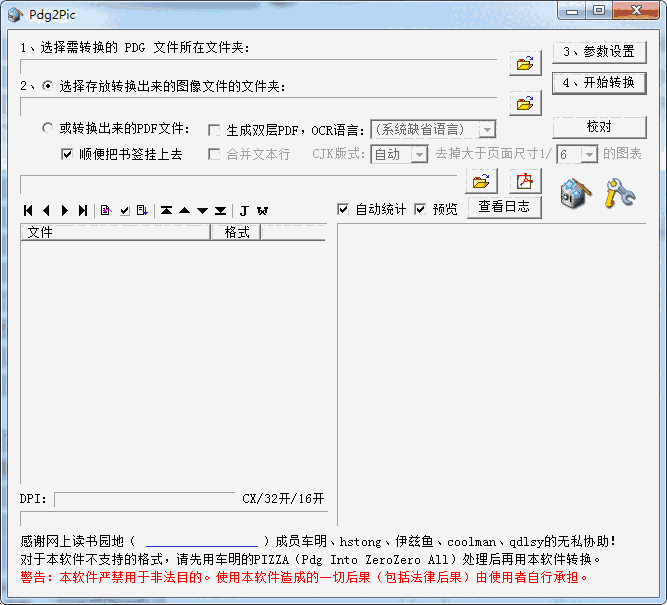The height and width of the screenshot is (605, 667).
Task: Move item to top with barred up triangle
Action: pyautogui.click(x=166, y=210)
